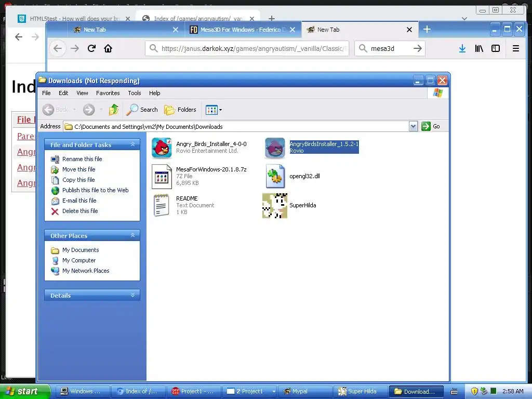Open new tab in background browser window
This screenshot has width=532, height=399.
(272, 18)
